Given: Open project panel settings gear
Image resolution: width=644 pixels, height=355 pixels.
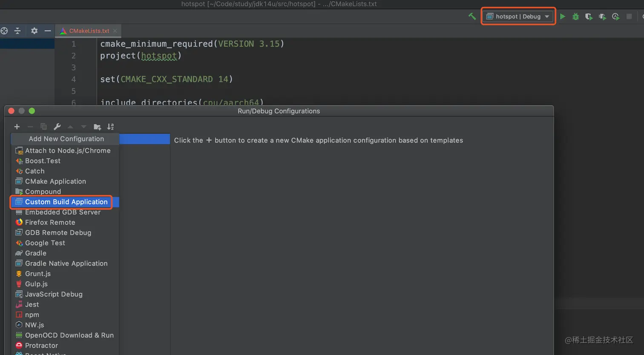Looking at the screenshot, I should coord(34,31).
